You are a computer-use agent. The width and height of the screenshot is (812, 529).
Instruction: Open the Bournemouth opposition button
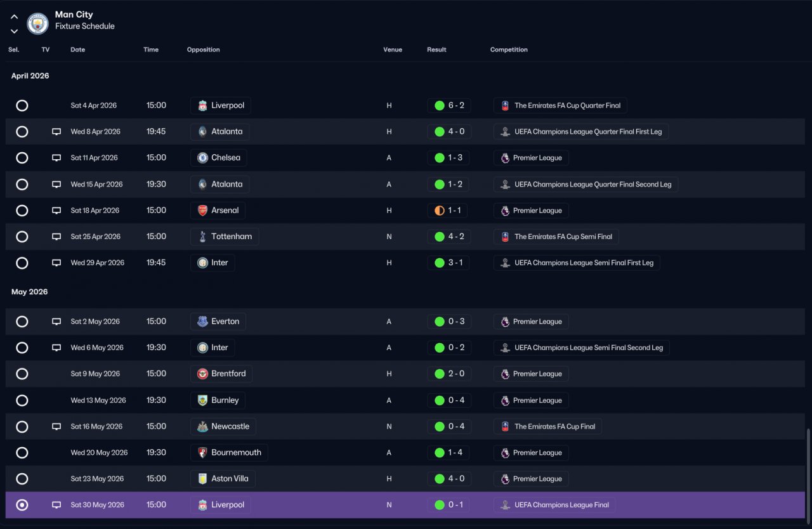pos(229,453)
